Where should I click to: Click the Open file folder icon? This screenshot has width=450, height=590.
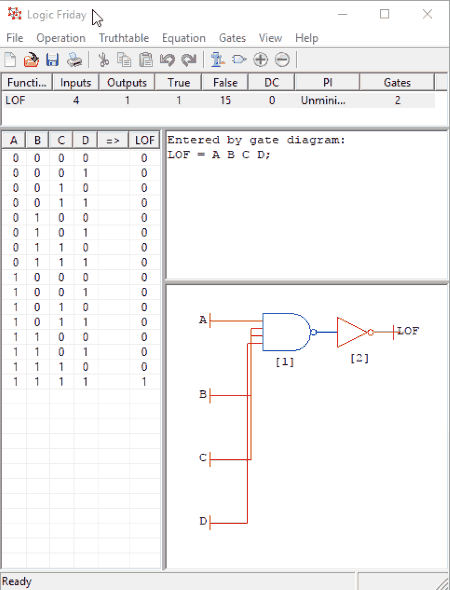click(31, 59)
